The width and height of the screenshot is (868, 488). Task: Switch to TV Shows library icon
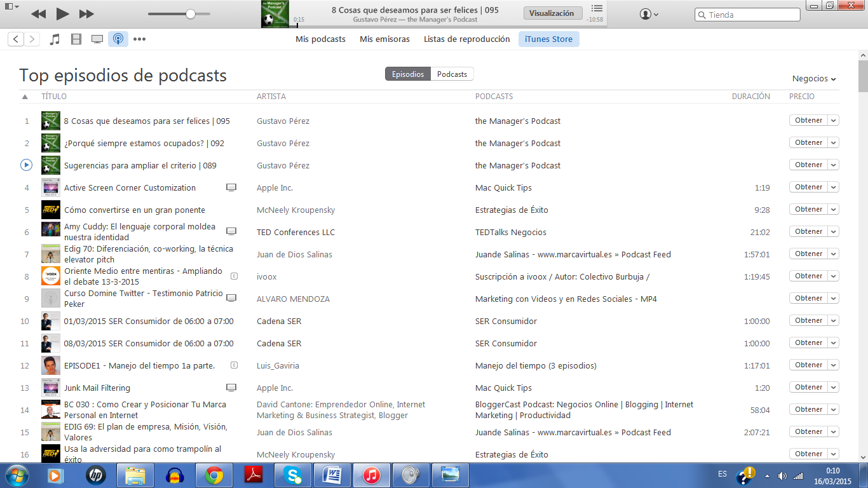coord(97,39)
